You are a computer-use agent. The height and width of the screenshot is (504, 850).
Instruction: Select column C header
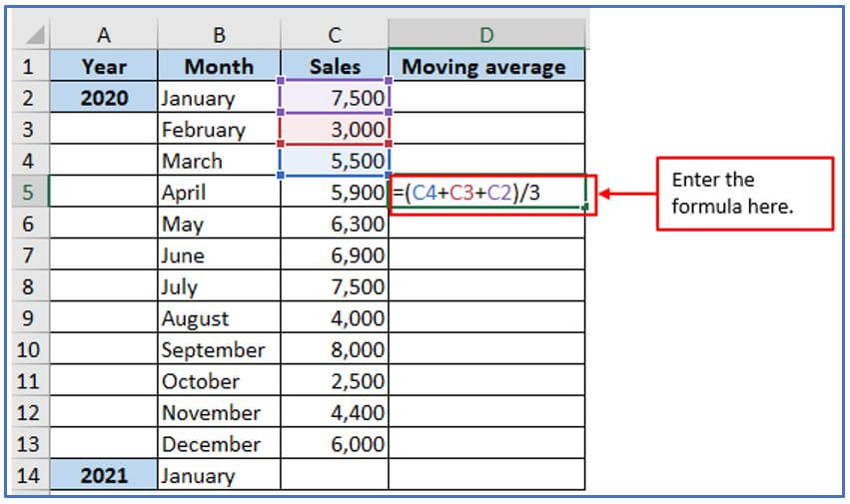pyautogui.click(x=335, y=35)
